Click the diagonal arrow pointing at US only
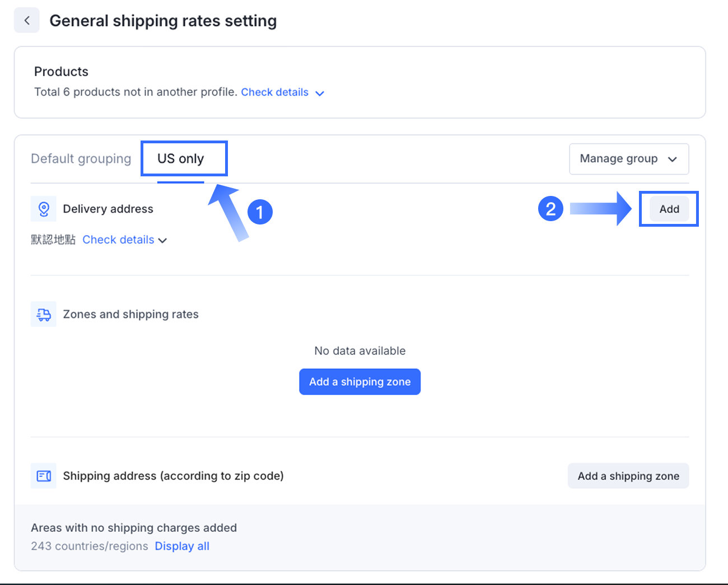This screenshot has width=728, height=585. click(x=228, y=213)
